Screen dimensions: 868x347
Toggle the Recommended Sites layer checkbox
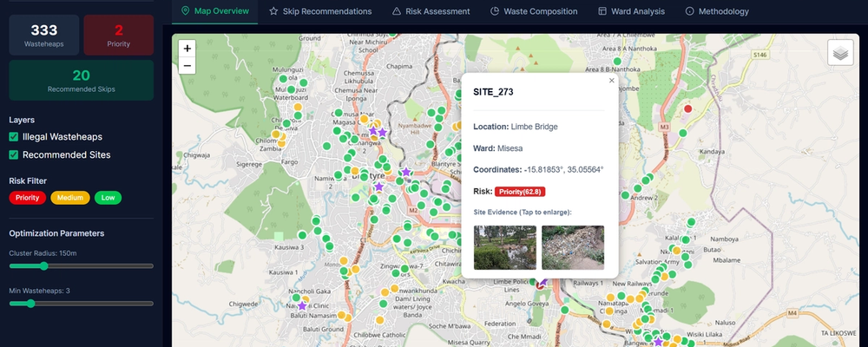coord(14,155)
